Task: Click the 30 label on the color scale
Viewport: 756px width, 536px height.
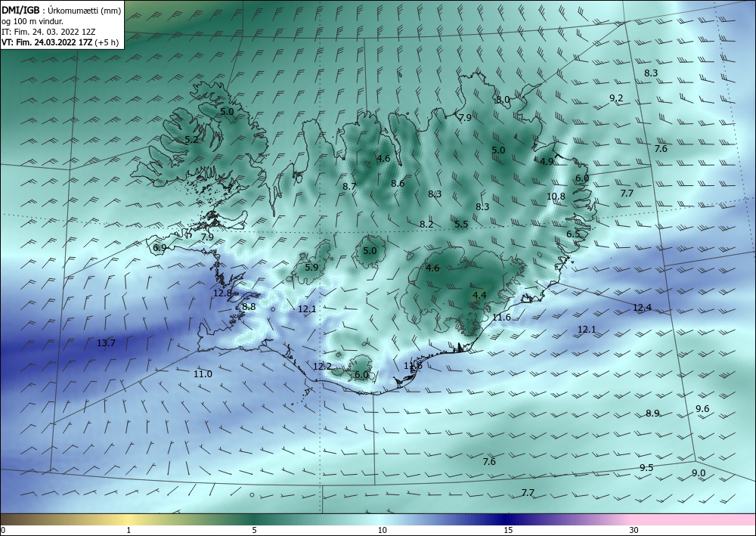Action: [x=634, y=530]
